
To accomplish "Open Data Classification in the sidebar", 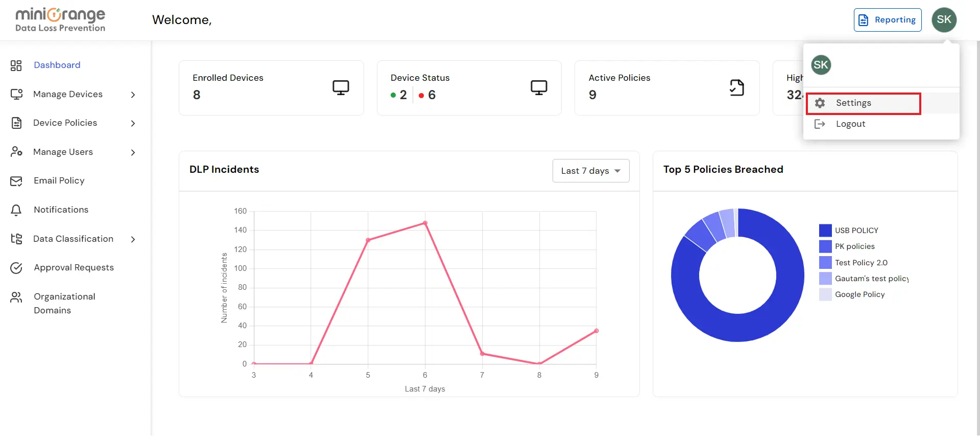I will click(x=73, y=239).
